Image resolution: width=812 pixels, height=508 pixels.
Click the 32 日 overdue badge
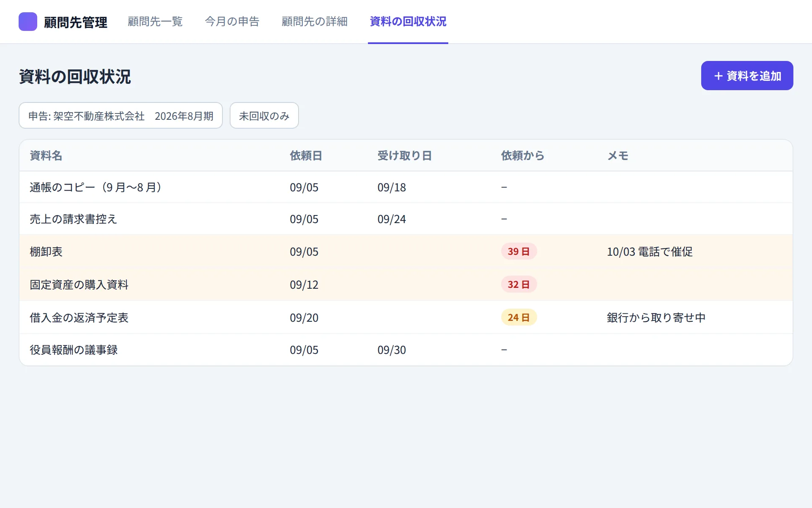tap(519, 284)
